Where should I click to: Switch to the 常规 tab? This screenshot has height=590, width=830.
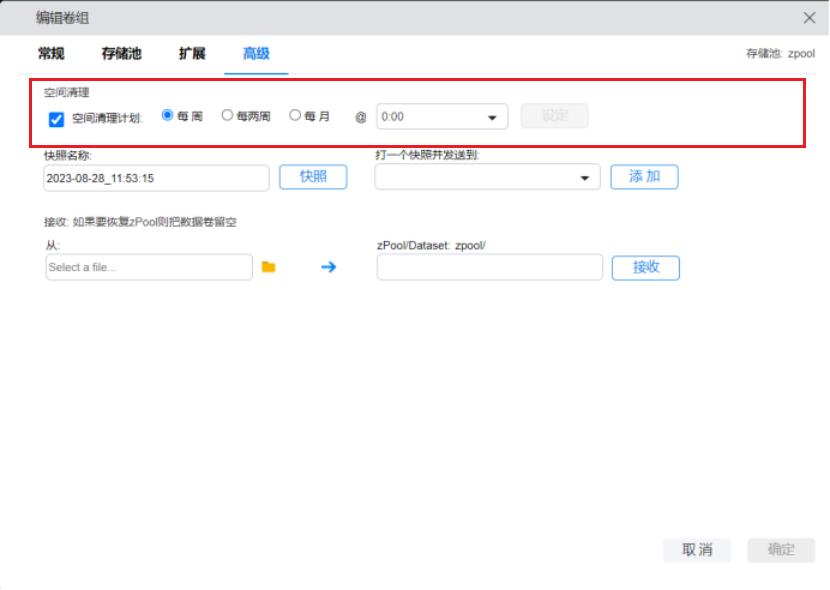point(51,54)
